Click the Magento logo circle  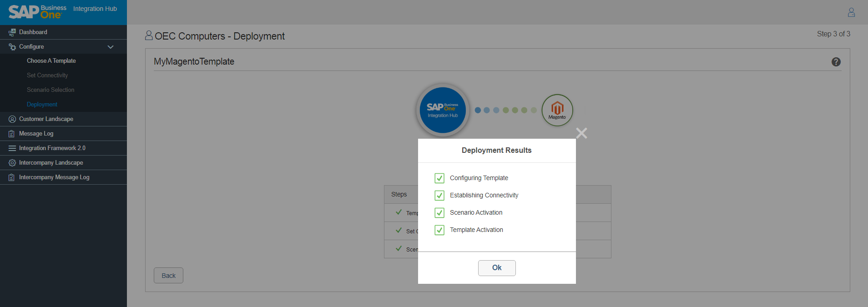click(x=557, y=110)
